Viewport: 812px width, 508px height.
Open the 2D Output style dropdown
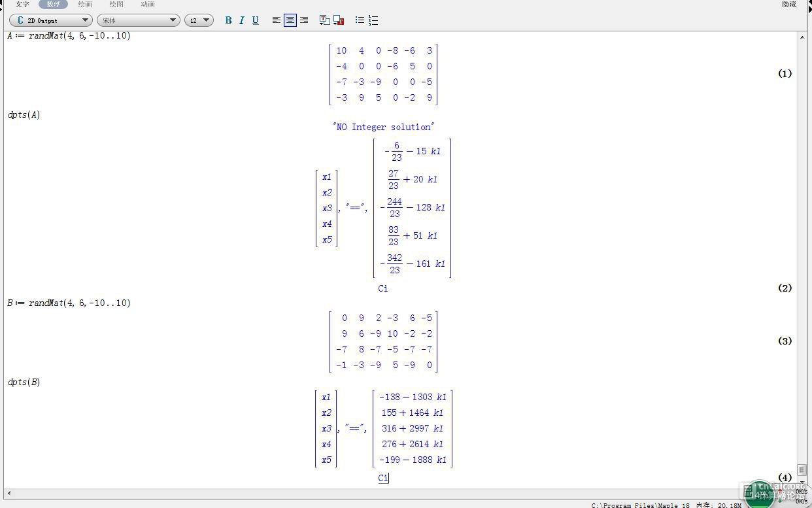[x=50, y=20]
